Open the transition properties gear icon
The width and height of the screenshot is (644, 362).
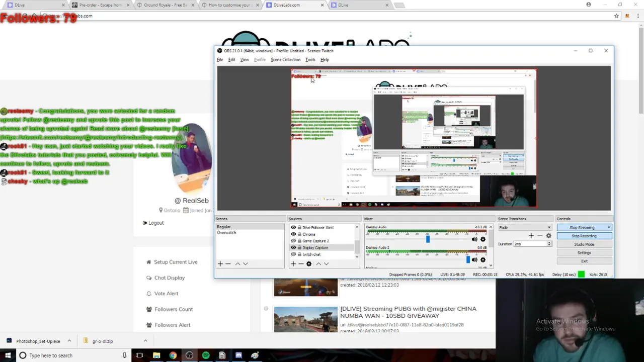pos(548,235)
